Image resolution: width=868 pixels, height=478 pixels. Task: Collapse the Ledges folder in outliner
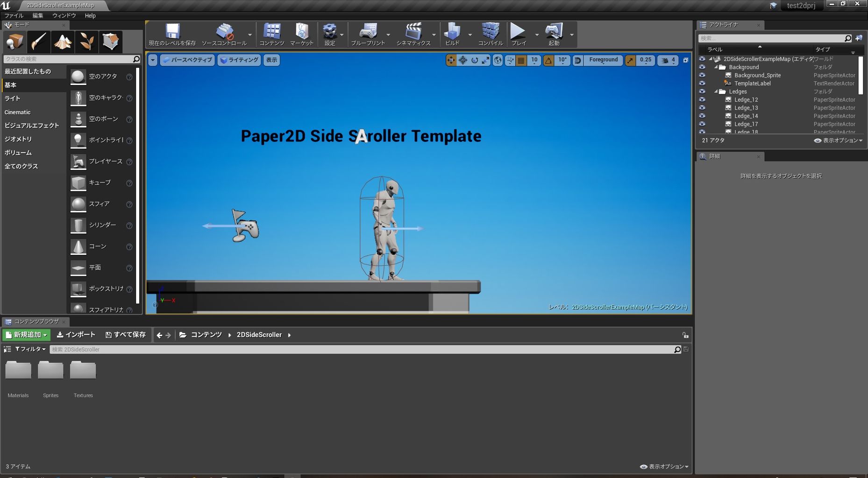716,91
